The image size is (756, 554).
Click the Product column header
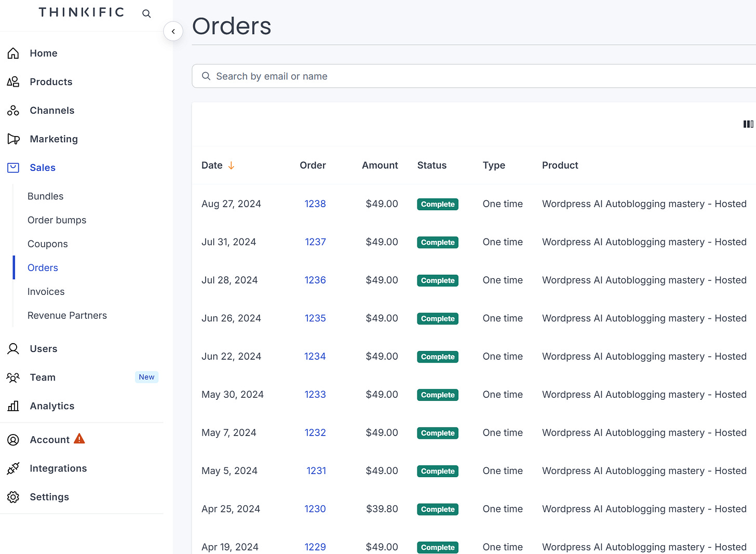tap(560, 165)
